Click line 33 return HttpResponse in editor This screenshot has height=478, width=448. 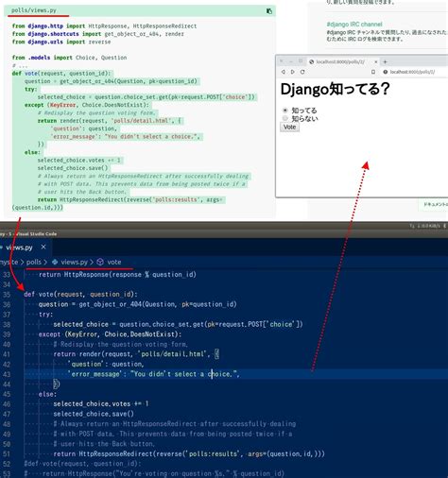click(117, 274)
